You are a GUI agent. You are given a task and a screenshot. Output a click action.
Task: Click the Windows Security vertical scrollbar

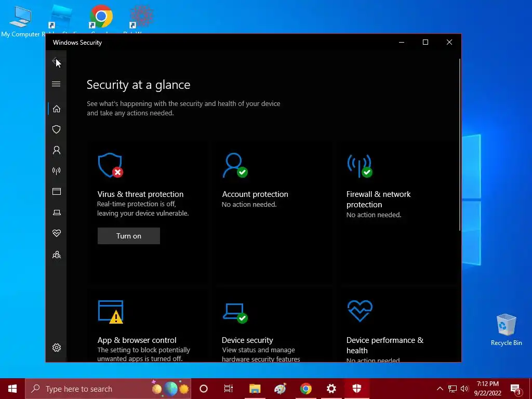coord(460,145)
